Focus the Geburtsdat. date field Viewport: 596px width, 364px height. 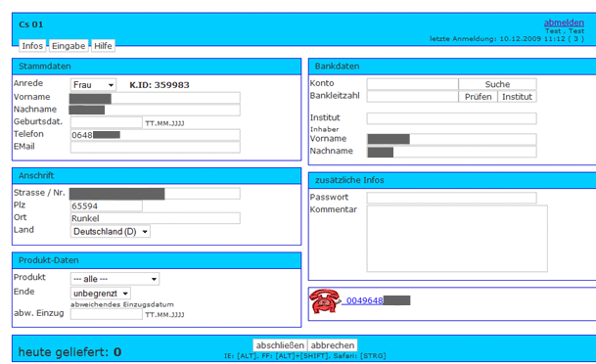[107, 122]
